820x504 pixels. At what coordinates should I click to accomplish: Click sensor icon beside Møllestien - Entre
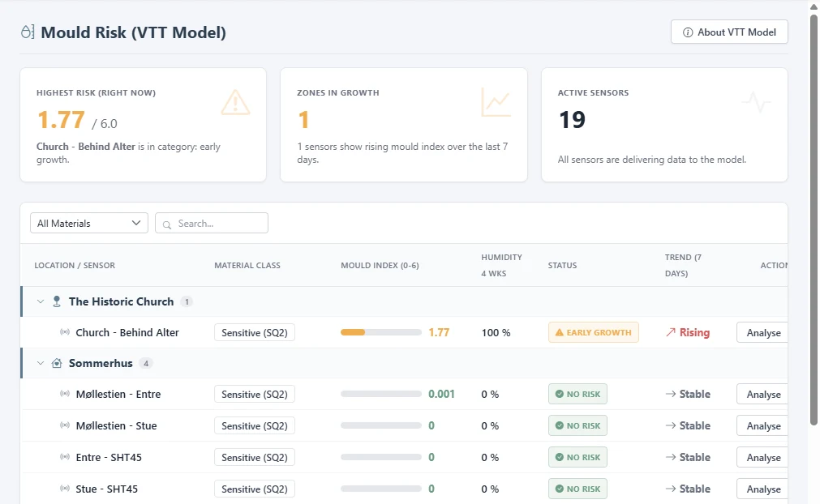point(65,394)
